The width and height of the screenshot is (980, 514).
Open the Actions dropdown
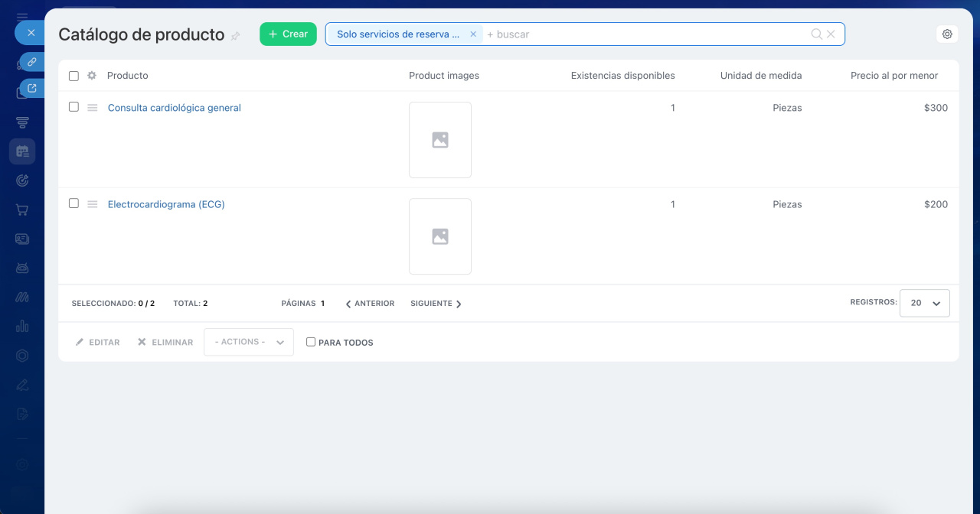[x=248, y=342]
